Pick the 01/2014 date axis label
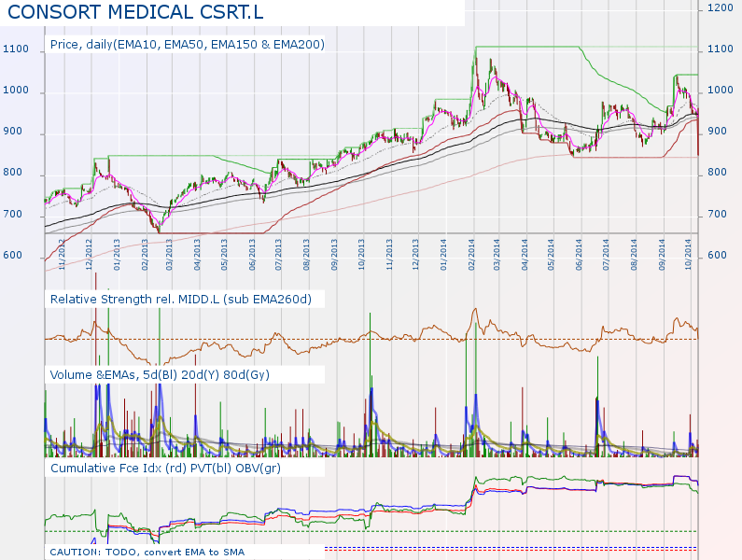This screenshot has width=742, height=560. [443, 254]
